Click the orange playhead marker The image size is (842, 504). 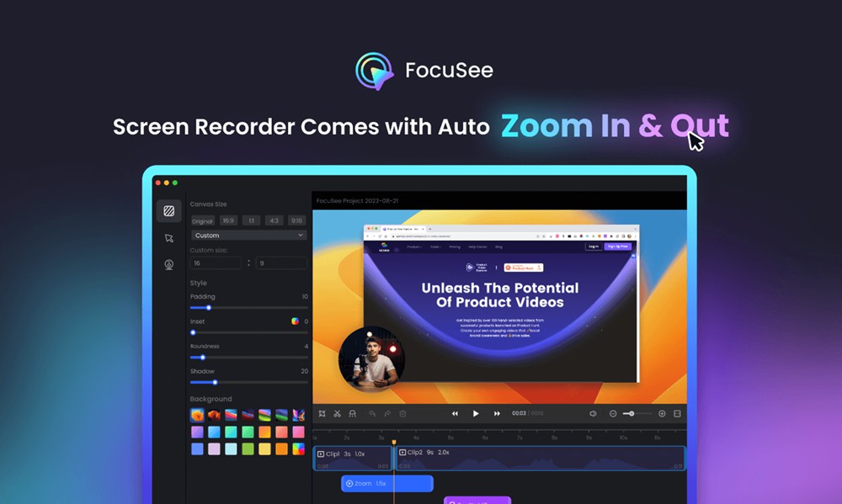394,443
